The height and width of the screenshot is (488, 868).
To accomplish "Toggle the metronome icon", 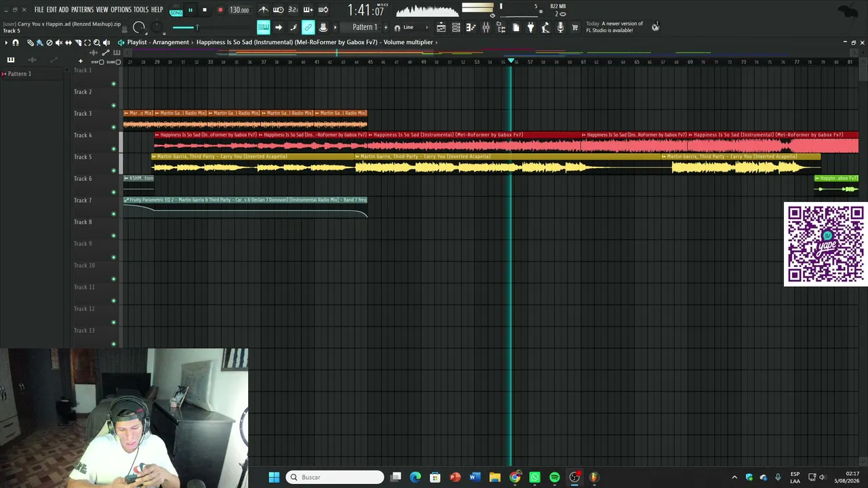I will coord(264,10).
